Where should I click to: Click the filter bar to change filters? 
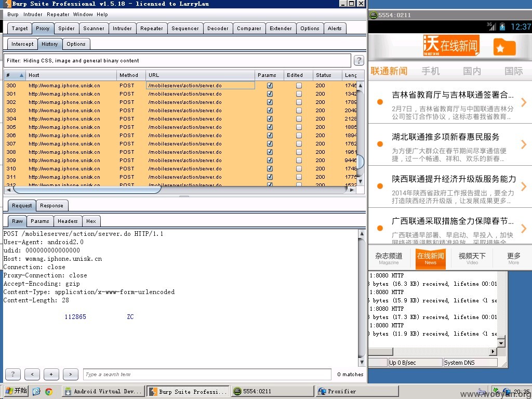(177, 61)
